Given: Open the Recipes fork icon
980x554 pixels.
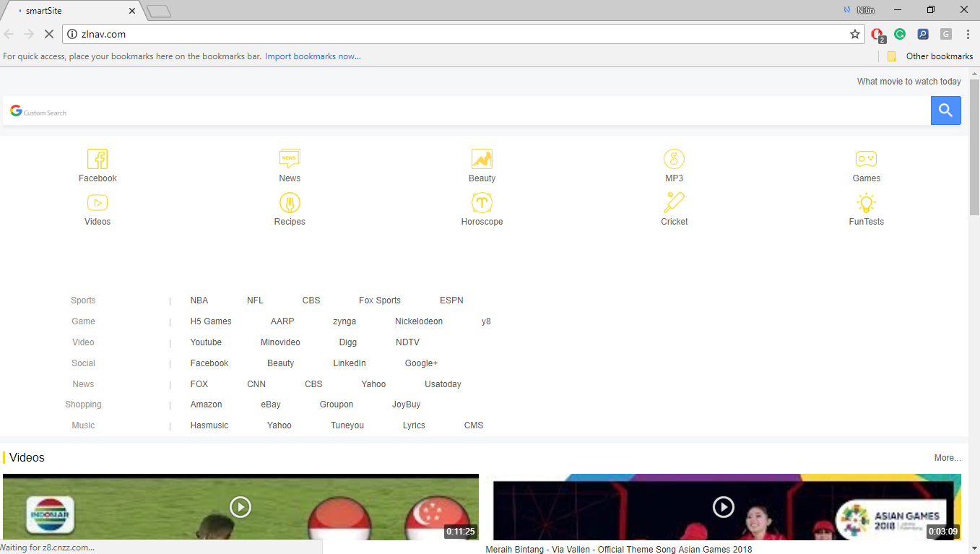Looking at the screenshot, I should click(x=290, y=202).
